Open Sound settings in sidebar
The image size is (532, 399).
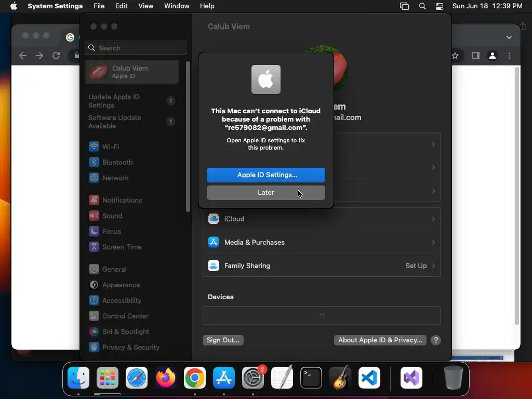[x=105, y=216]
